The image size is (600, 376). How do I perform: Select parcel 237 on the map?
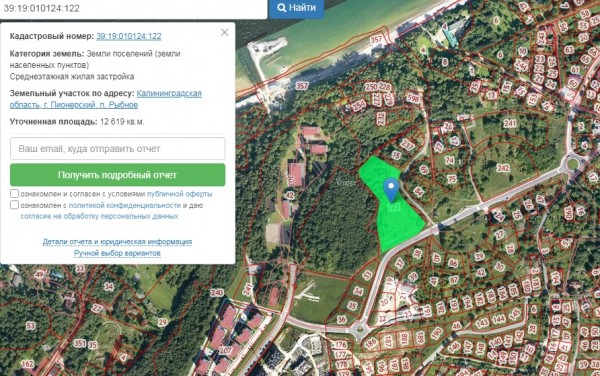click(x=408, y=144)
